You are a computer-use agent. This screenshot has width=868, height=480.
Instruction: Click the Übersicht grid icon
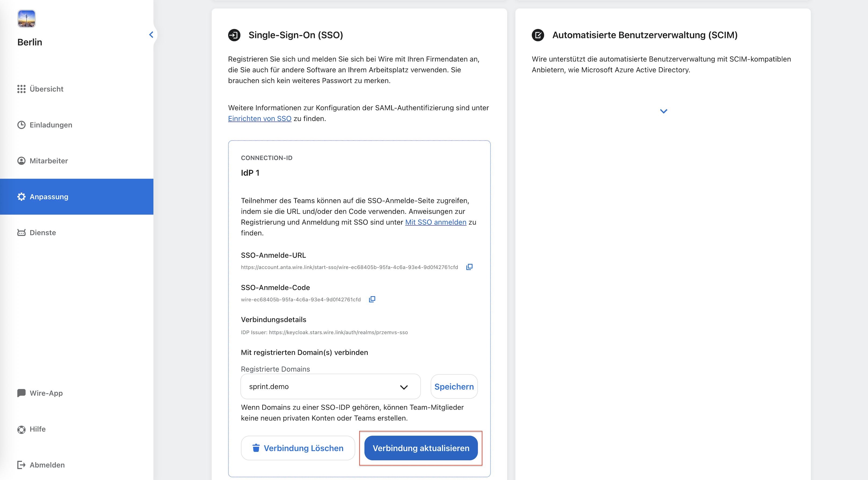click(x=21, y=89)
